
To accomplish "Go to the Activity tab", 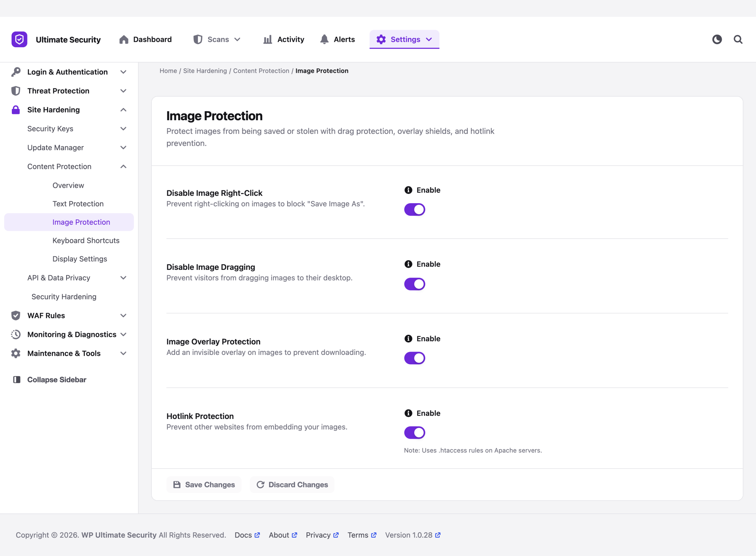I will click(283, 39).
